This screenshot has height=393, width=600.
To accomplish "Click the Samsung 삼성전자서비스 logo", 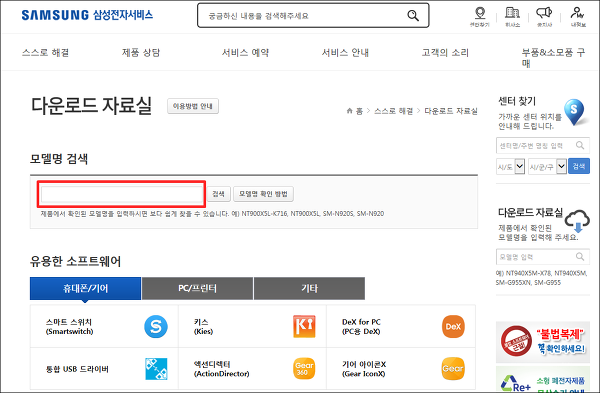I will click(87, 15).
